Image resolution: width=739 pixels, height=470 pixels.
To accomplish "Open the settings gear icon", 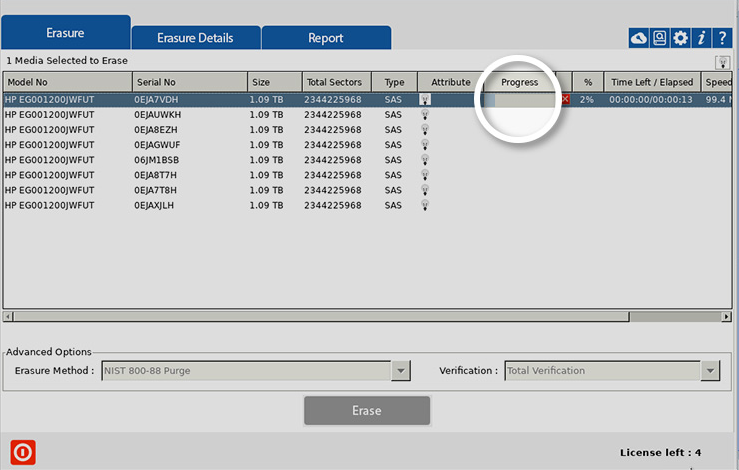I will [680, 38].
